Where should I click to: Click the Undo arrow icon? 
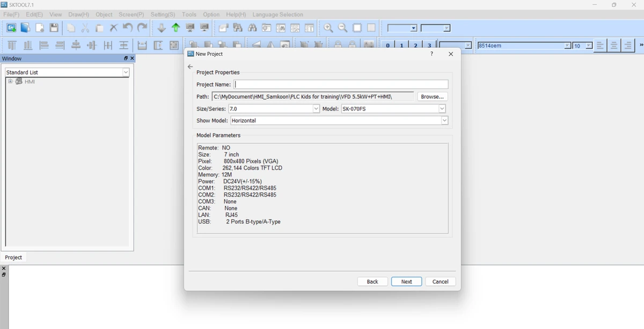pyautogui.click(x=128, y=28)
